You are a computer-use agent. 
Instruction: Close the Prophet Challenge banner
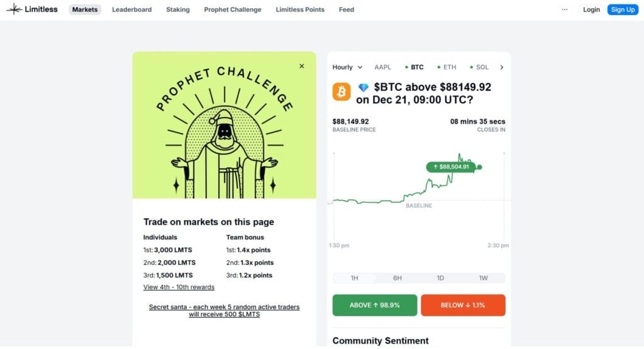[302, 66]
